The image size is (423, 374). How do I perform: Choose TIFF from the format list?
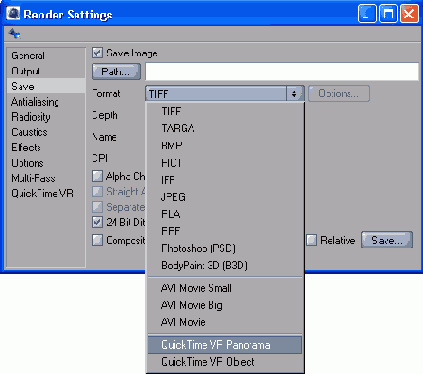(225, 111)
